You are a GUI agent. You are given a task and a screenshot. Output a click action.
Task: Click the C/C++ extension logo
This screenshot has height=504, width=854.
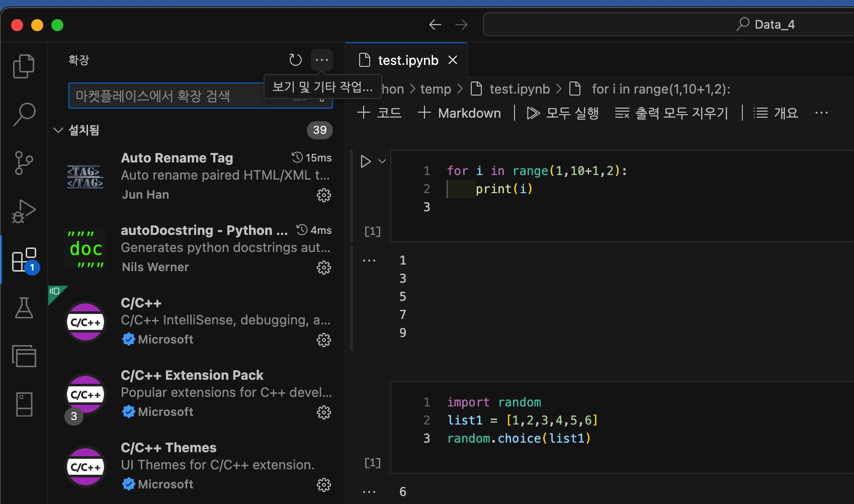tap(86, 322)
